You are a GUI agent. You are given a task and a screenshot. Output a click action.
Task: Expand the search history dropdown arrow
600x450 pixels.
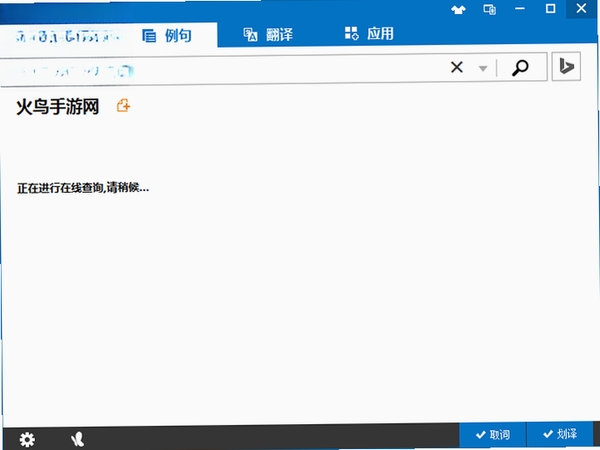tap(483, 68)
